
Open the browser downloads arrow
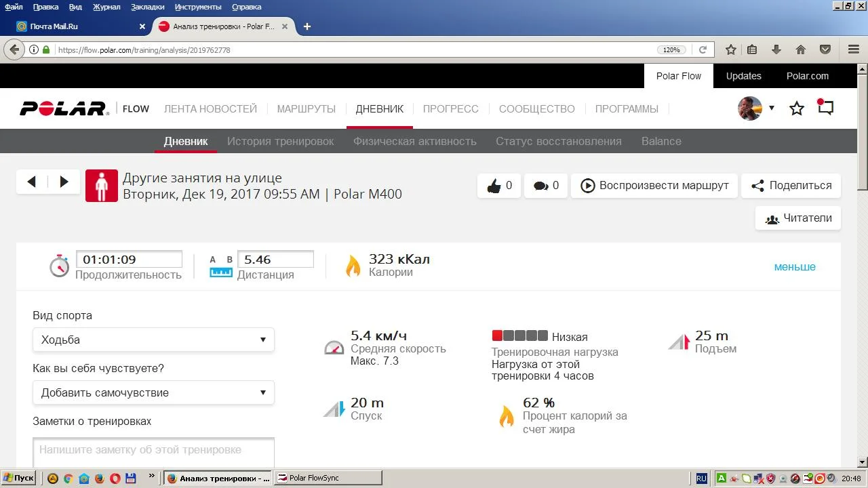click(x=776, y=49)
